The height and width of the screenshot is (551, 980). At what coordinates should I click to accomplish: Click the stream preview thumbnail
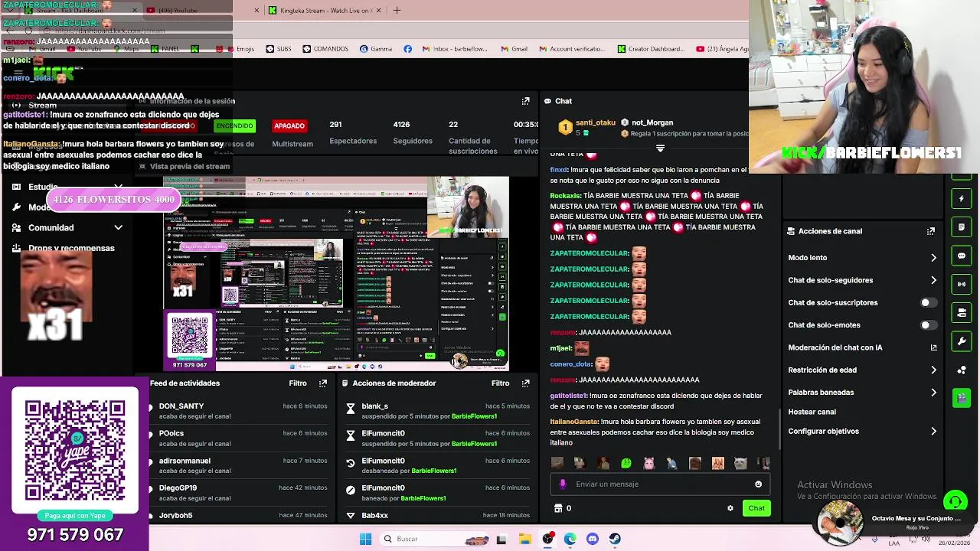coord(336,274)
